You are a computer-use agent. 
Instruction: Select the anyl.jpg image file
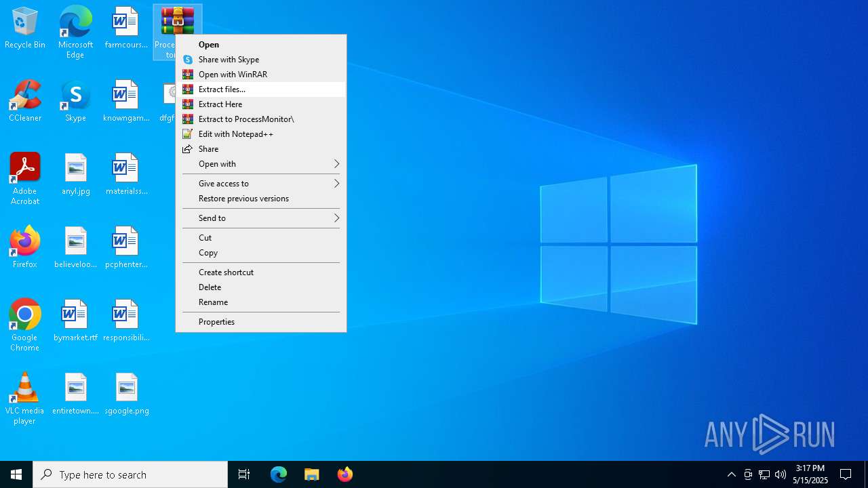click(x=75, y=175)
